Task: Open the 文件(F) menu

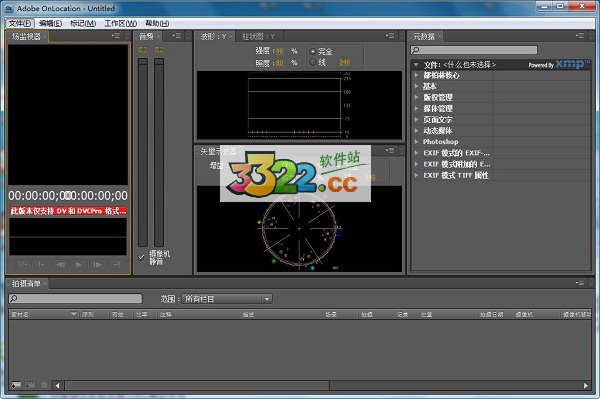Action: coord(20,23)
